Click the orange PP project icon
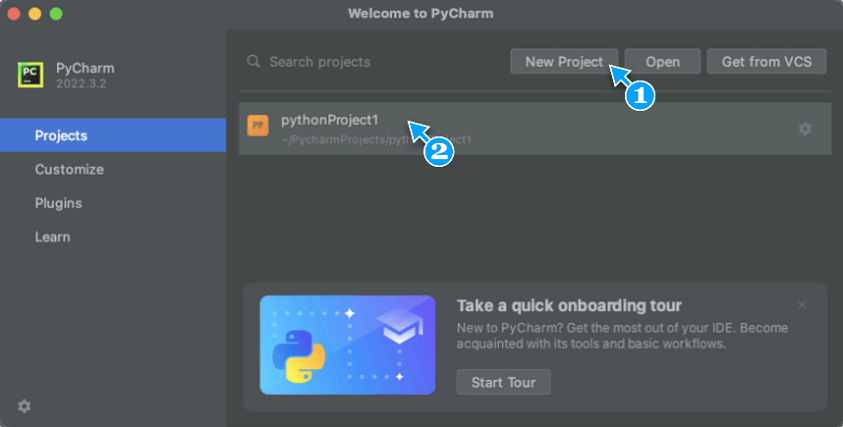Image resolution: width=843 pixels, height=427 pixels. coord(258,125)
